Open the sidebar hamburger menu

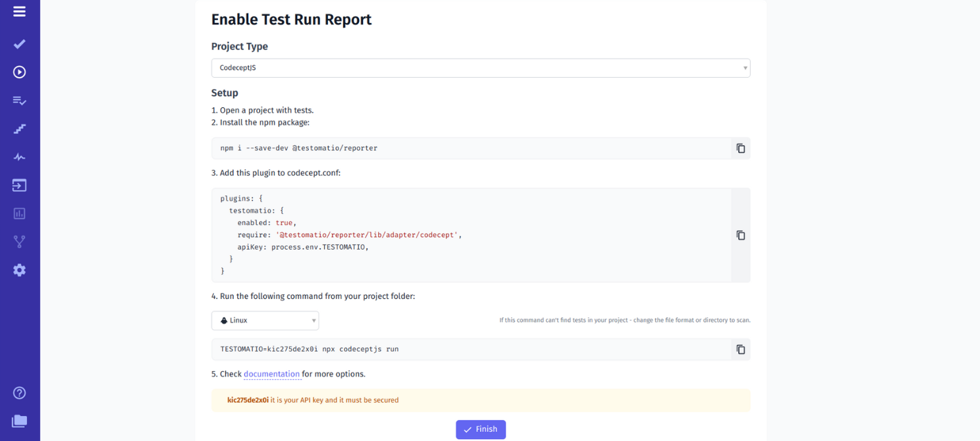pos(19,11)
